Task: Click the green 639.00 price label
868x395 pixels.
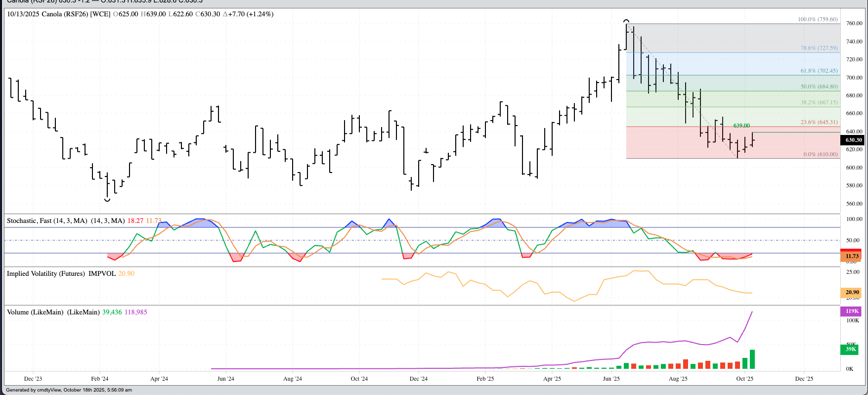Action: tap(741, 126)
